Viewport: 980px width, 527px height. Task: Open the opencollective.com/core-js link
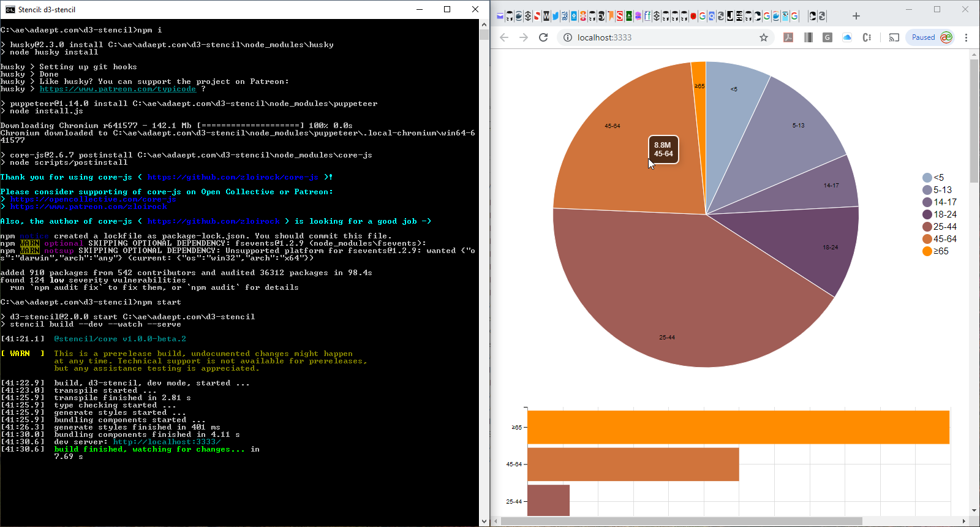point(93,199)
